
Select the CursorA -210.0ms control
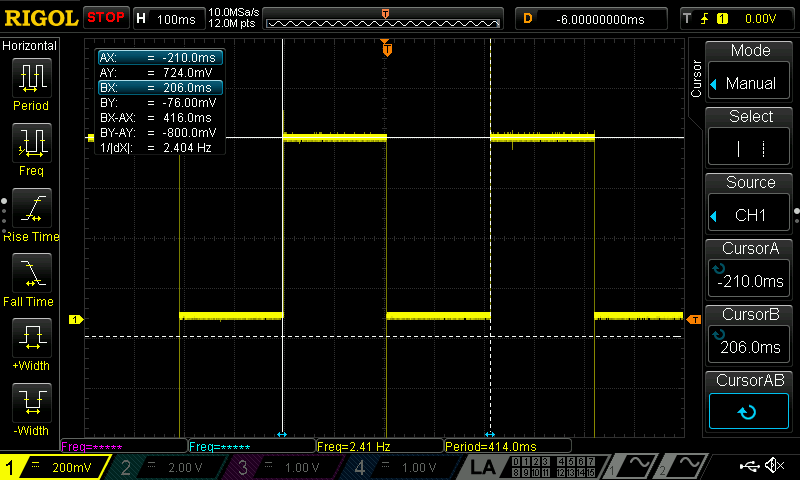[x=748, y=279]
